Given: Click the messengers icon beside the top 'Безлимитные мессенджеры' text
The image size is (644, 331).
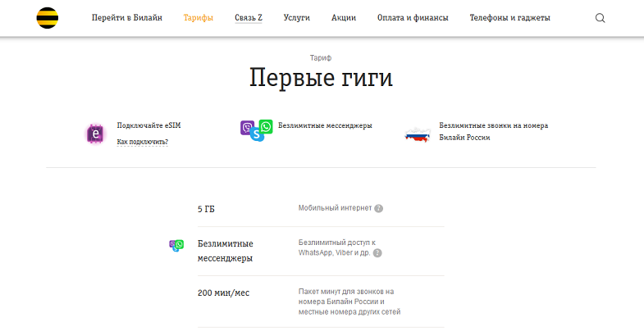Looking at the screenshot, I should point(257,130).
